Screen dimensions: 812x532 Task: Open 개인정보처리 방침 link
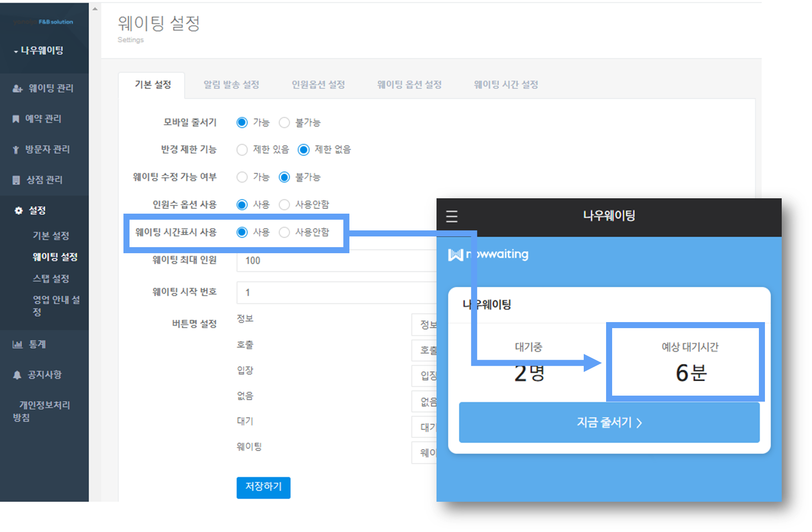(x=41, y=411)
